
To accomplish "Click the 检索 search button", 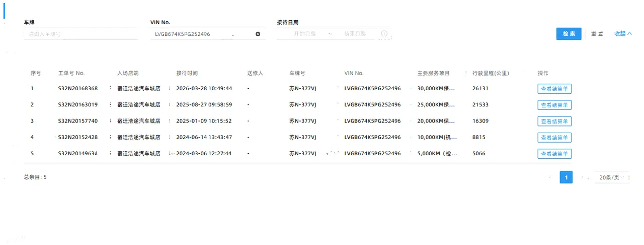I will [x=569, y=34].
